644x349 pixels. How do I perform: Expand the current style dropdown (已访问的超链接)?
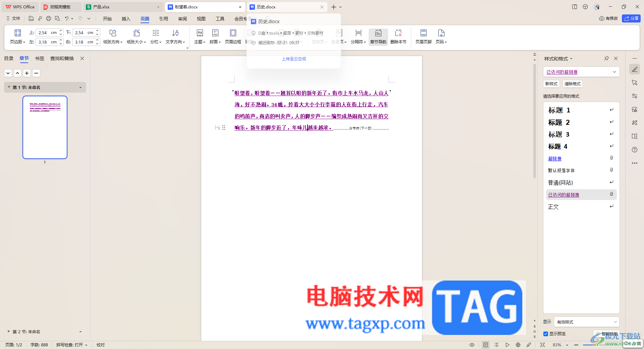pos(614,72)
